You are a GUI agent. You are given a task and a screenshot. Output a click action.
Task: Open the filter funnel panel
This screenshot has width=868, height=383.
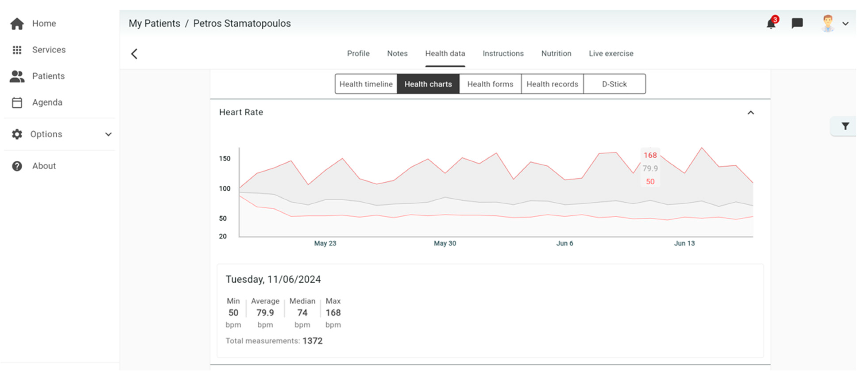pos(845,126)
